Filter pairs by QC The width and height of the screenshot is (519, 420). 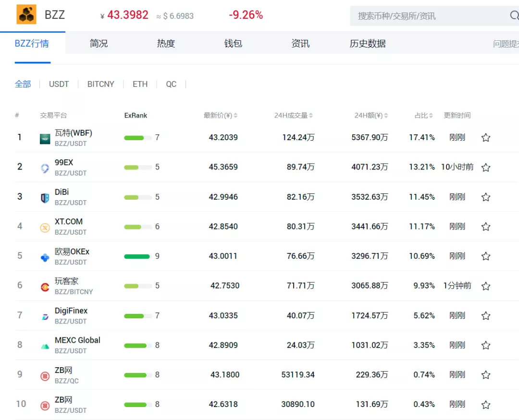pyautogui.click(x=171, y=84)
